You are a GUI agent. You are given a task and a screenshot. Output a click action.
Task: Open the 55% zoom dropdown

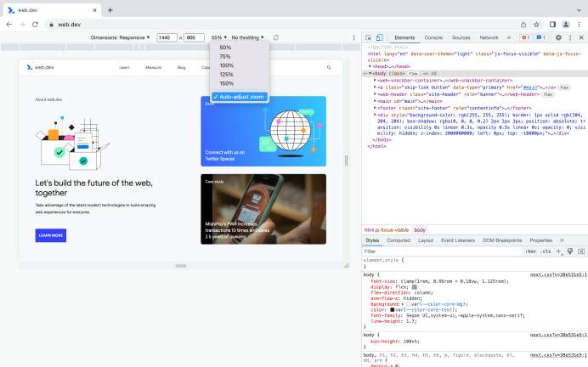219,37
